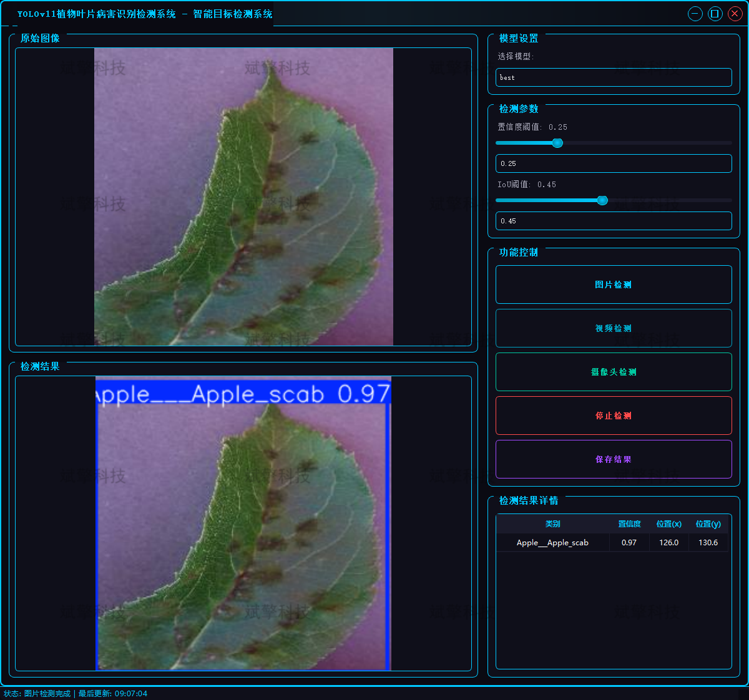Click the 126.0 position x cell
This screenshot has height=700, width=749.
click(668, 543)
